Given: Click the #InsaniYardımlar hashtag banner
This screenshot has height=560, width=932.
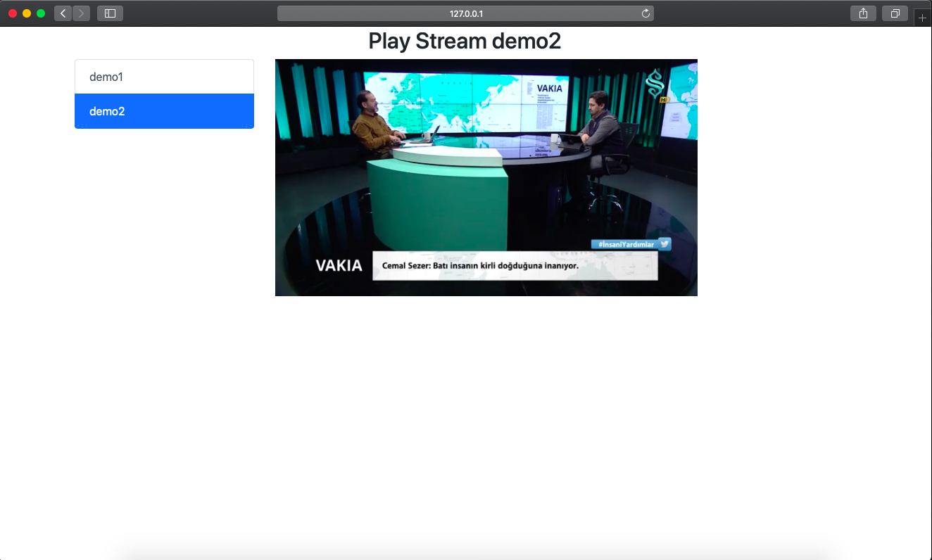Looking at the screenshot, I should 625,244.
